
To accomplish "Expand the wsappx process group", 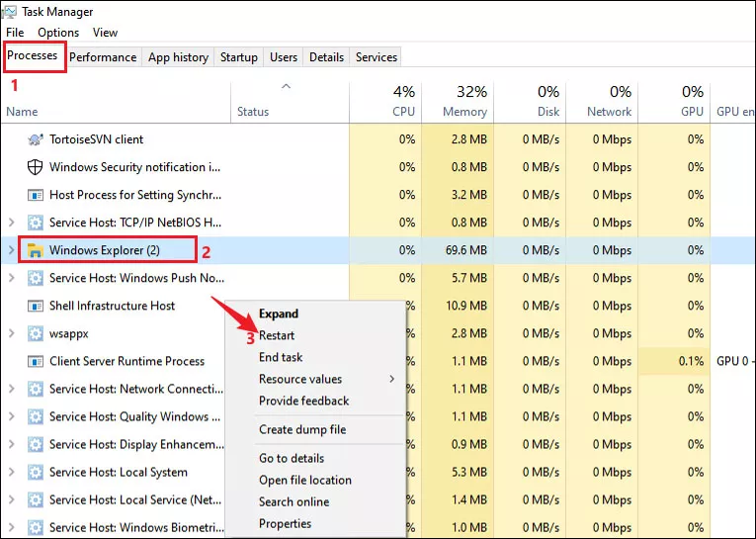I will (12, 333).
